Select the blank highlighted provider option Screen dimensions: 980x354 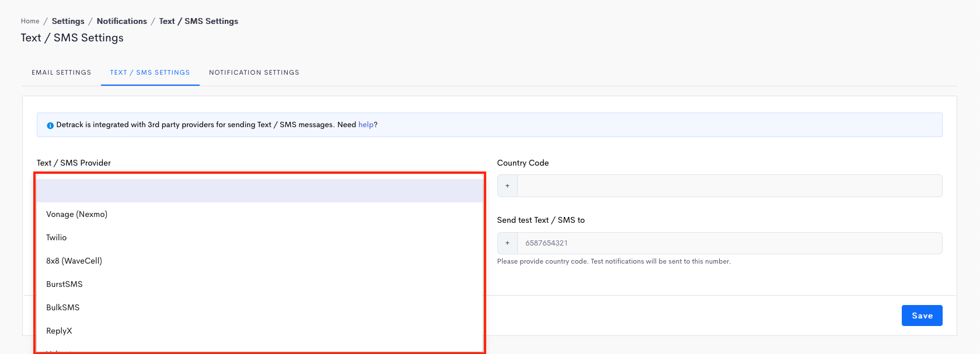coord(260,191)
